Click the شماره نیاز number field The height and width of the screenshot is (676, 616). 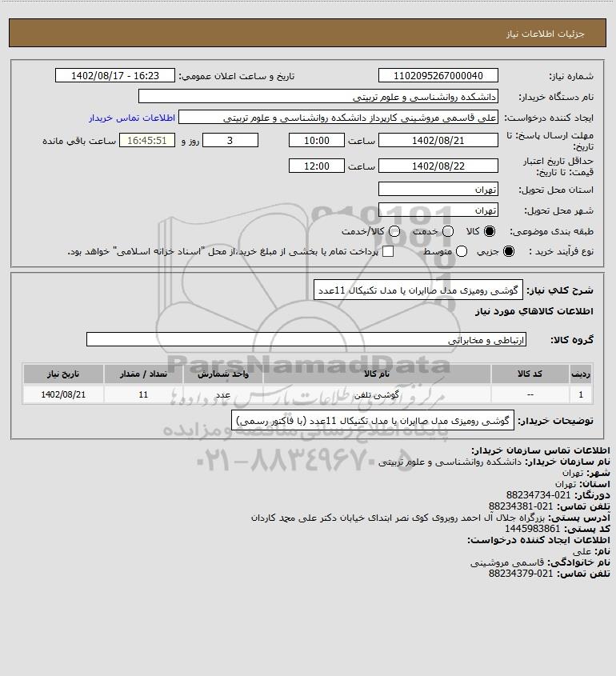pos(438,75)
